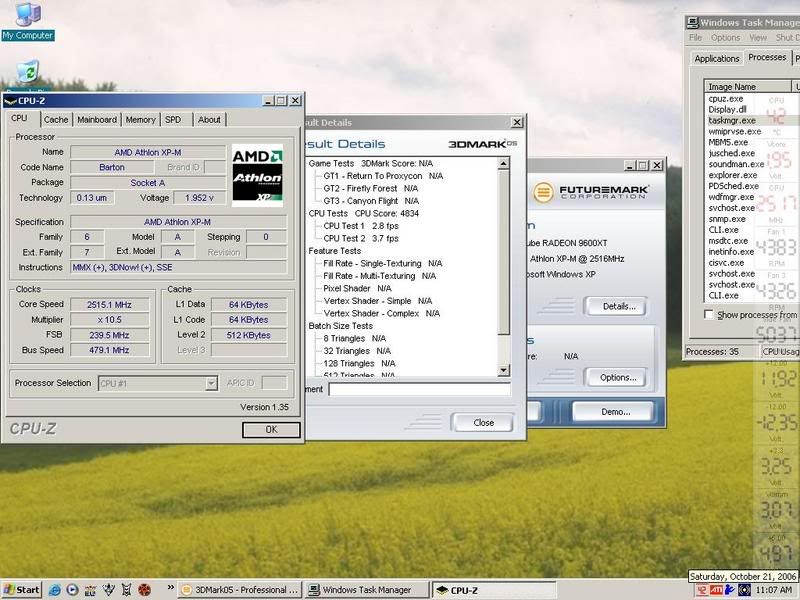Select 'GT1 - Return To Proxycon' row

click(383, 176)
